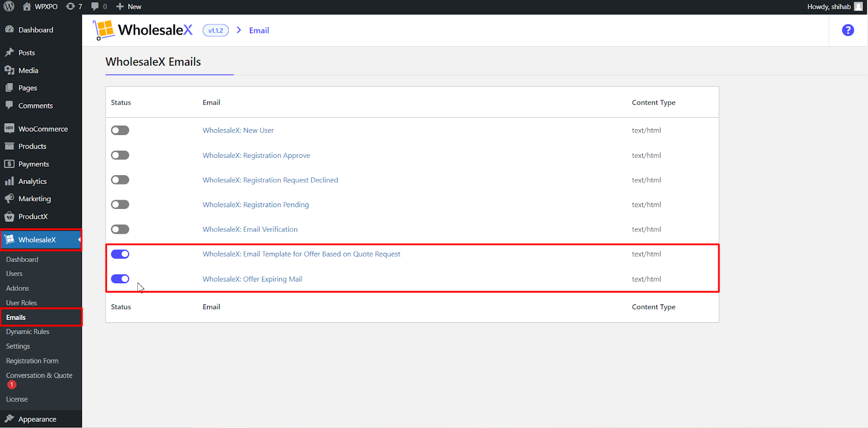Image resolution: width=868 pixels, height=428 pixels.
Task: Disable the Offer Based on Quote Request toggle
Action: 120,254
